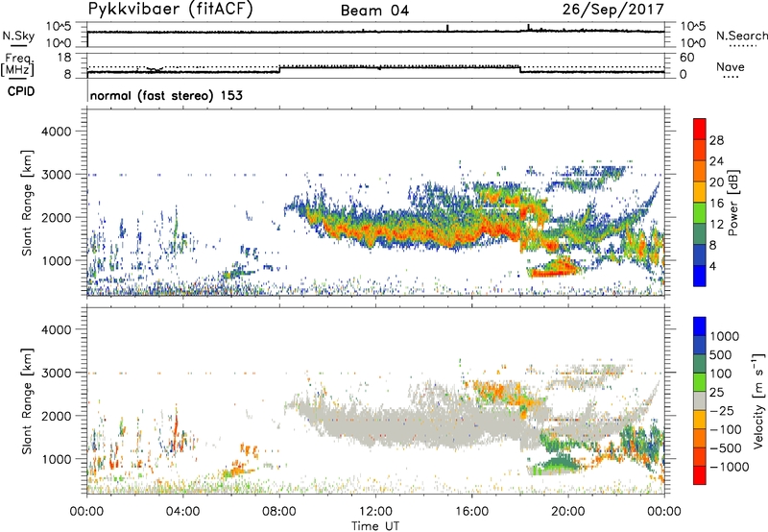Click the 60 tick on Nave axis
Viewport: 768px width, 532px height.
point(686,58)
